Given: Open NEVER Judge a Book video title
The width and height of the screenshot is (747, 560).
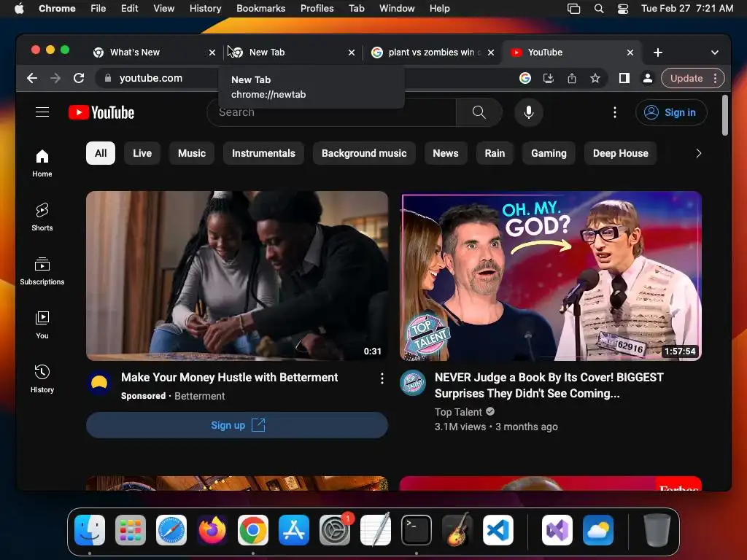Looking at the screenshot, I should click(549, 385).
